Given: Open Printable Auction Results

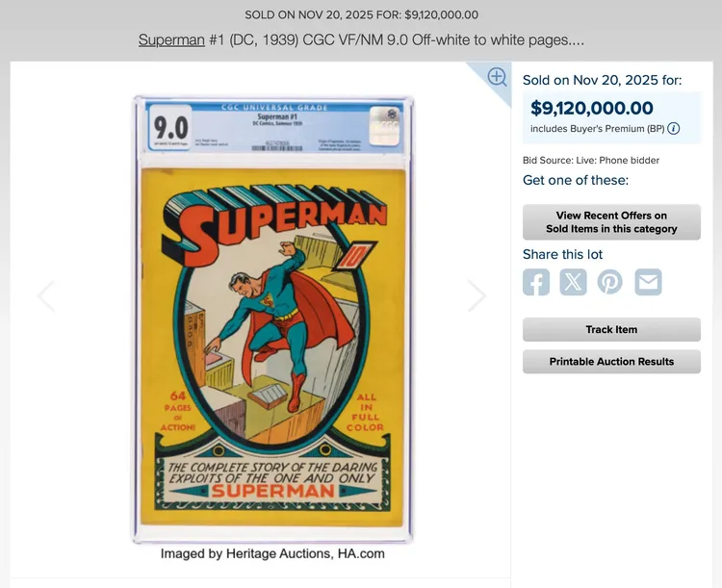Looking at the screenshot, I should pyautogui.click(x=611, y=362).
